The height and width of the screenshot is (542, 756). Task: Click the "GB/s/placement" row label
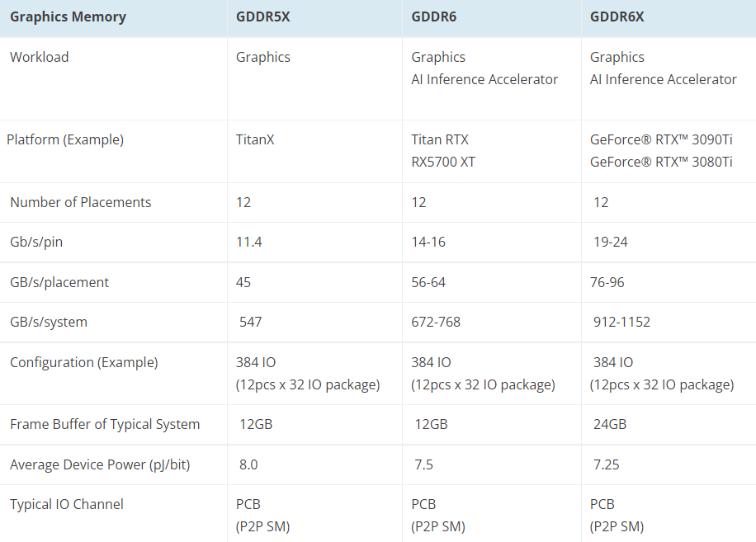point(59,282)
